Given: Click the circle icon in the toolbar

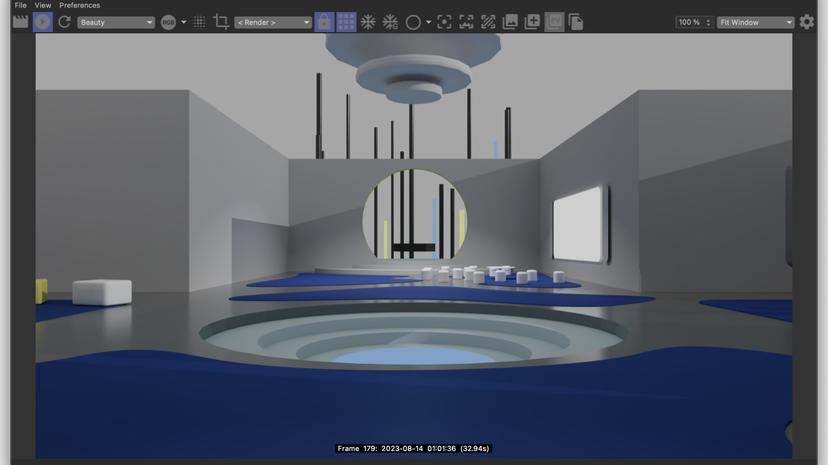Looking at the screenshot, I should coord(412,22).
